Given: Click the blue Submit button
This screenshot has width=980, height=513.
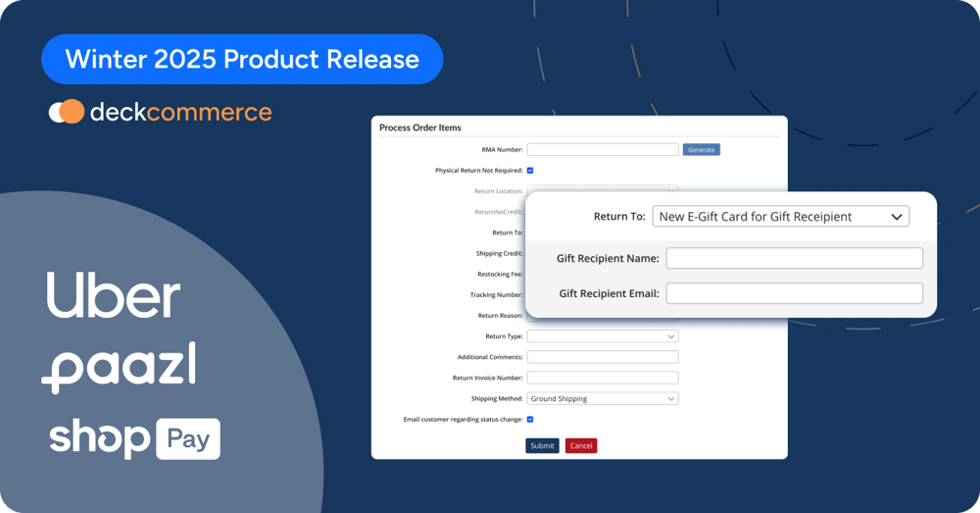Looking at the screenshot, I should [x=542, y=445].
